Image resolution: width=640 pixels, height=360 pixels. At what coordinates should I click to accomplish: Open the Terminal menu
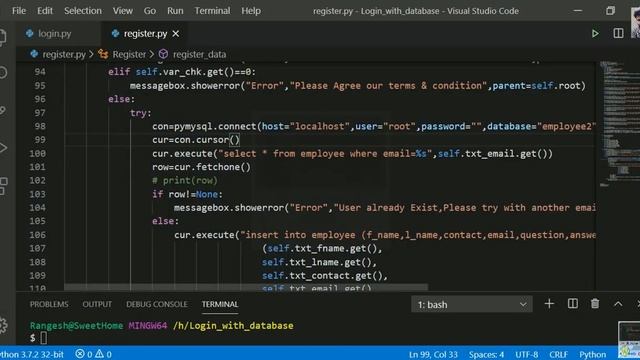tap(212, 11)
